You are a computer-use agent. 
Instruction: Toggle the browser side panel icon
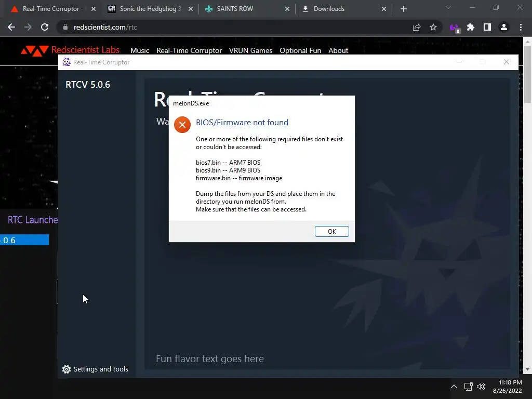pos(487,27)
